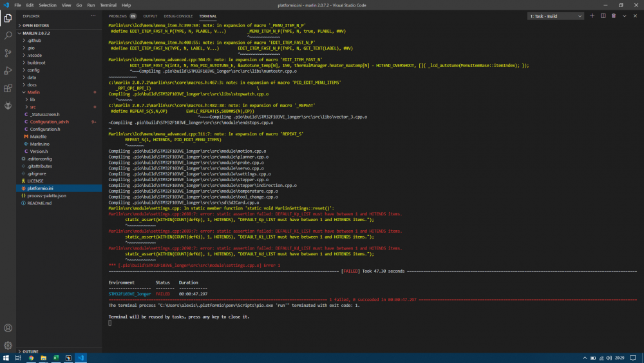Open the Manage gear icon

pos(8,346)
